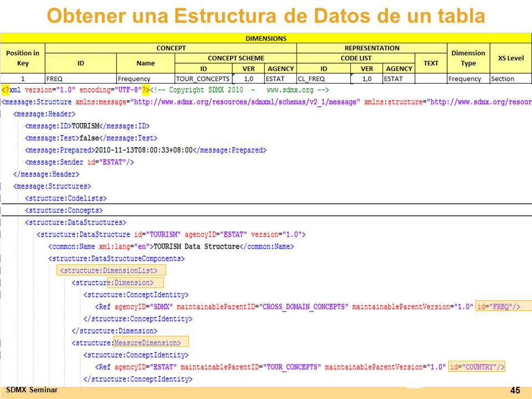Click the closing </structure:Dimension> tag
The width and height of the screenshot is (532, 399).
[x=114, y=331]
